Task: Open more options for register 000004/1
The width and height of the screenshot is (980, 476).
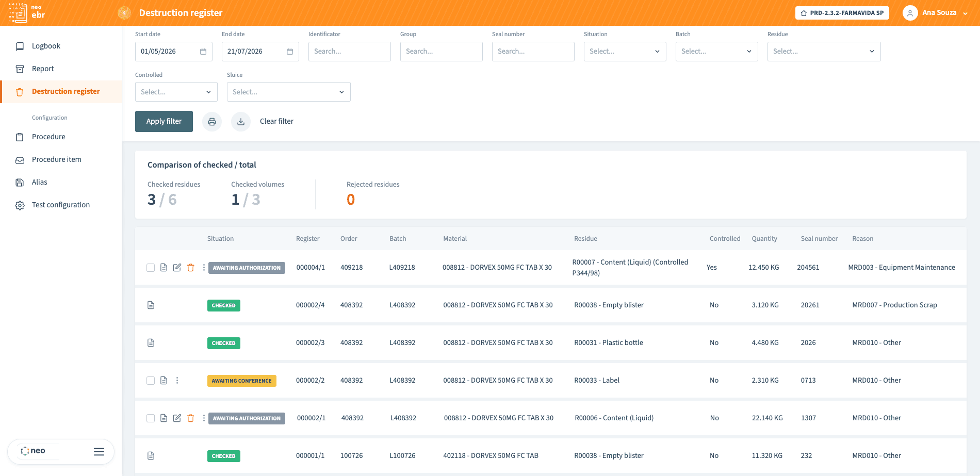Action: point(204,268)
